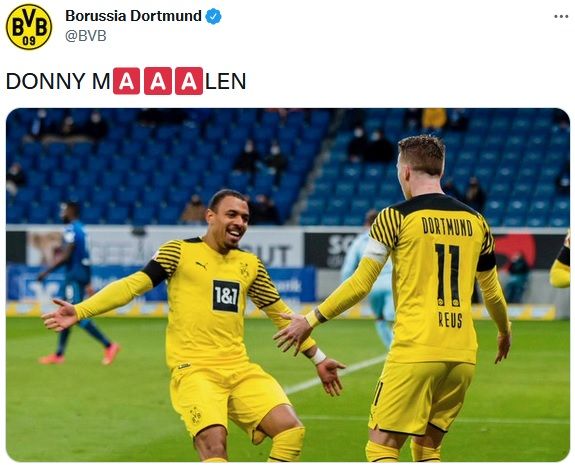This screenshot has width=575, height=468.
Task: Click the DORTMUND text on jersey back
Action: (447, 226)
